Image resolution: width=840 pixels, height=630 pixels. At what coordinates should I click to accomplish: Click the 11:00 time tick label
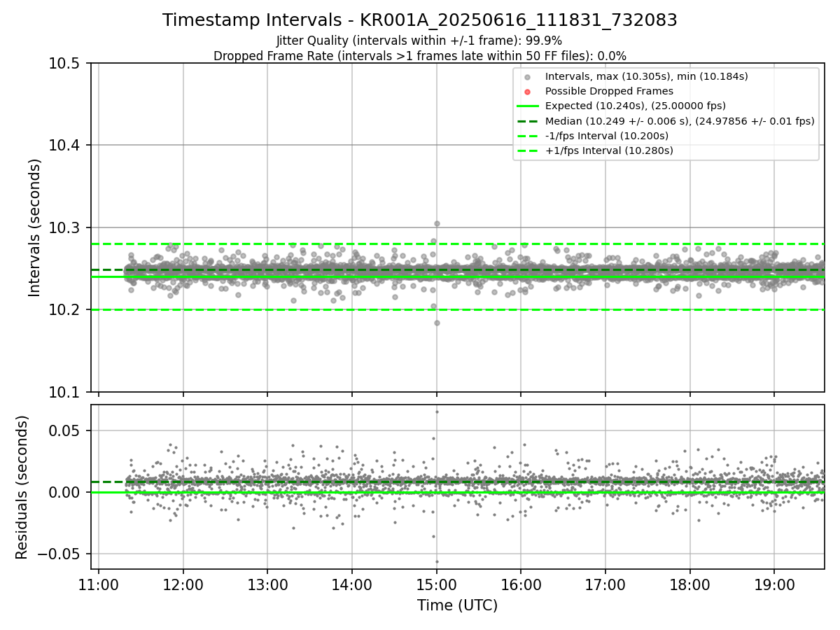point(99,584)
